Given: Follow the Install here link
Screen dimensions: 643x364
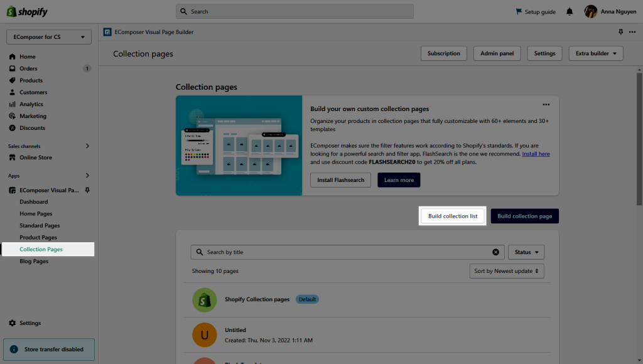Looking at the screenshot, I should tap(536, 154).
